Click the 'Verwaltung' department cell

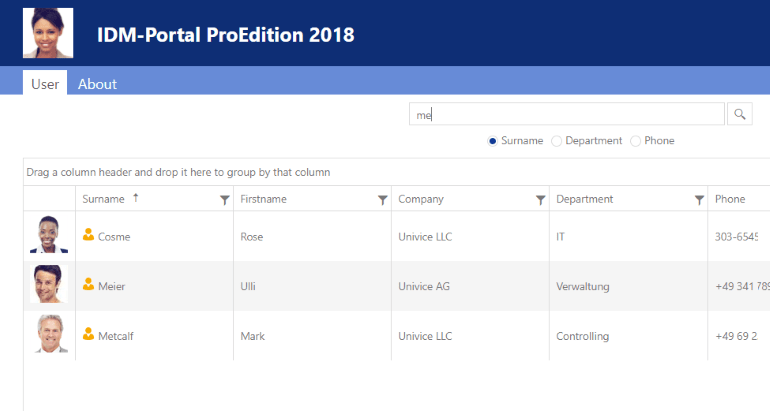click(582, 286)
